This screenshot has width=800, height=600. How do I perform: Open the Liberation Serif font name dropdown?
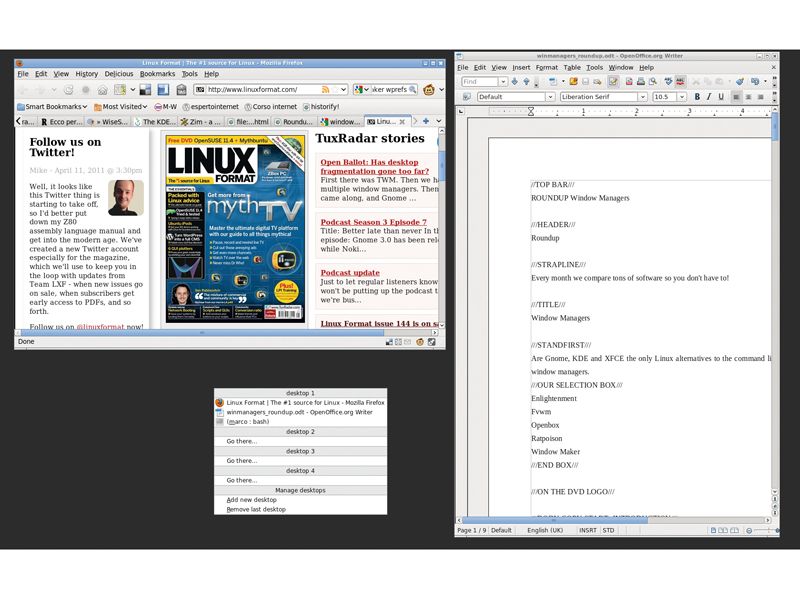[645, 97]
